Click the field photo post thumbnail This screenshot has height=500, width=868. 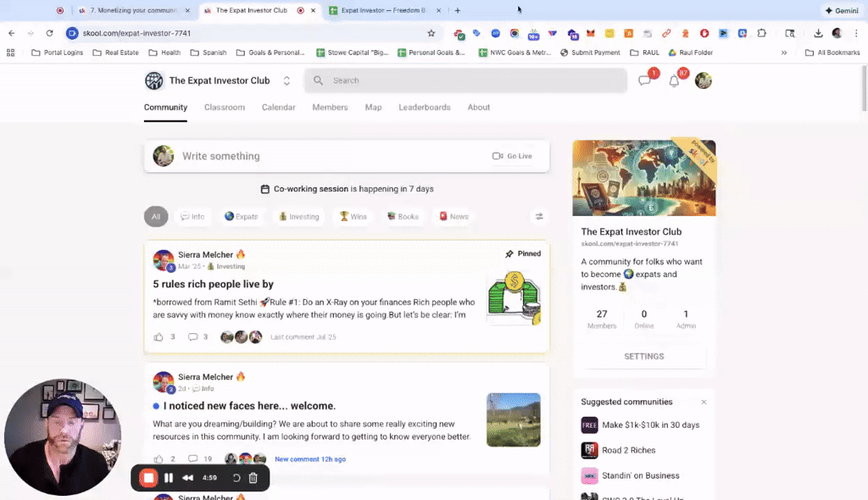coord(514,419)
